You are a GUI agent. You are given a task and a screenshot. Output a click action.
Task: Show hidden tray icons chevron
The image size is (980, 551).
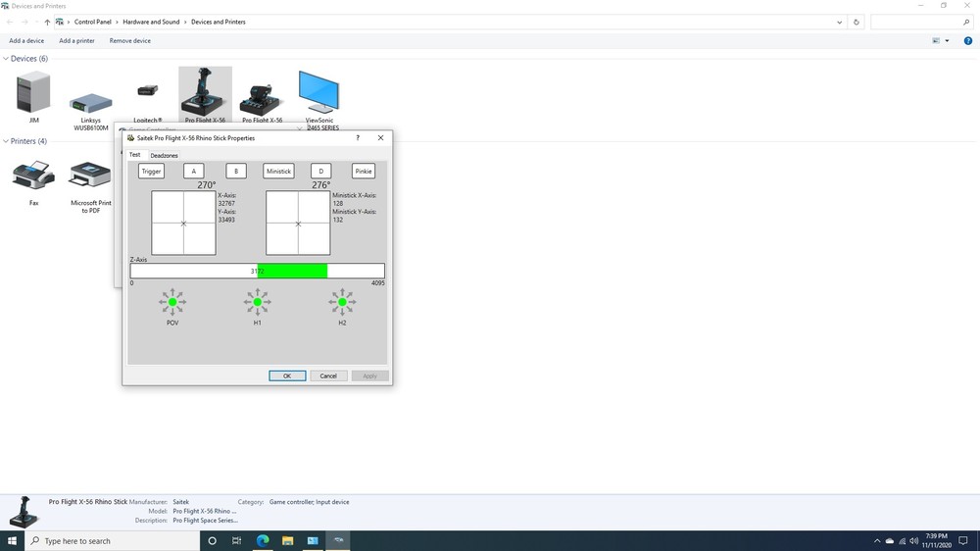click(877, 541)
